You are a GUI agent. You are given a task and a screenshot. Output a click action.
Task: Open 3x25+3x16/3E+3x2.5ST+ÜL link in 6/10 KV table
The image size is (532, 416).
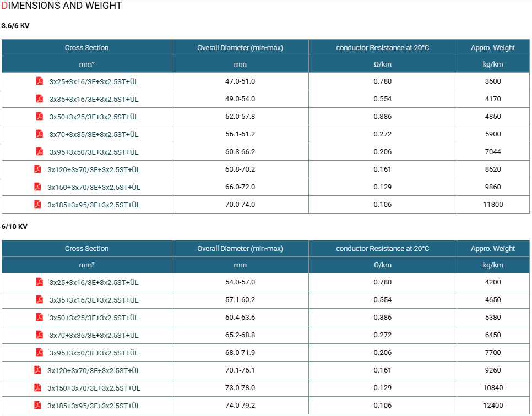pyautogui.click(x=94, y=282)
